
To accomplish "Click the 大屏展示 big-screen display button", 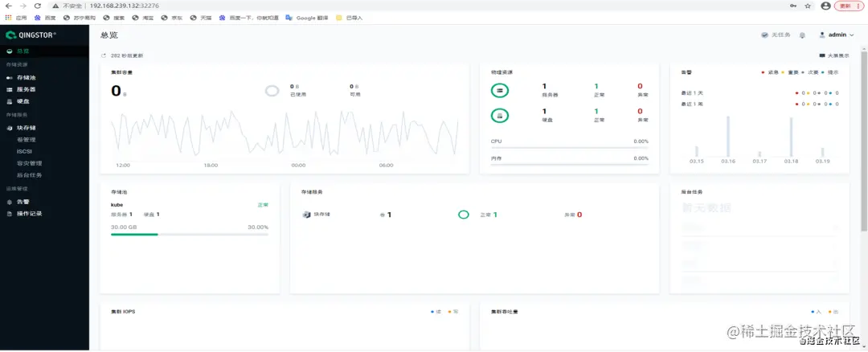I will pos(833,56).
